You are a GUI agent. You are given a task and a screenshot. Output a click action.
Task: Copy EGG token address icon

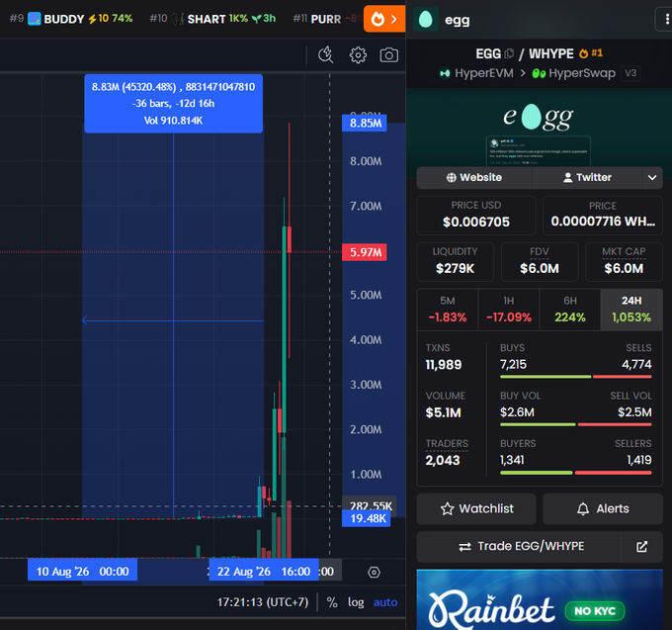coord(509,53)
